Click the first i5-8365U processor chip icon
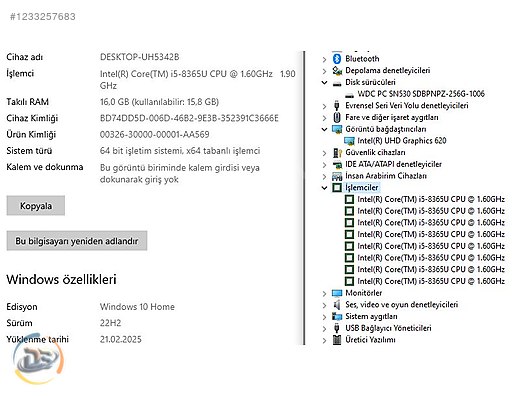Screen dimensions: 528x396 pyautogui.click(x=350, y=199)
